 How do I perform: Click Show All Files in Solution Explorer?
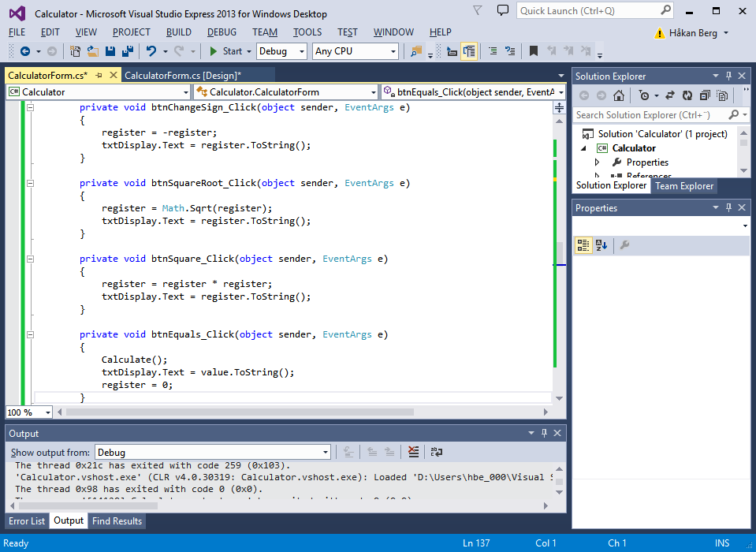click(722, 95)
